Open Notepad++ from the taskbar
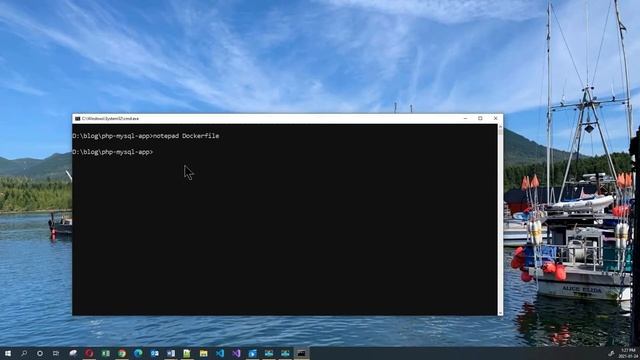 click(x=187, y=353)
